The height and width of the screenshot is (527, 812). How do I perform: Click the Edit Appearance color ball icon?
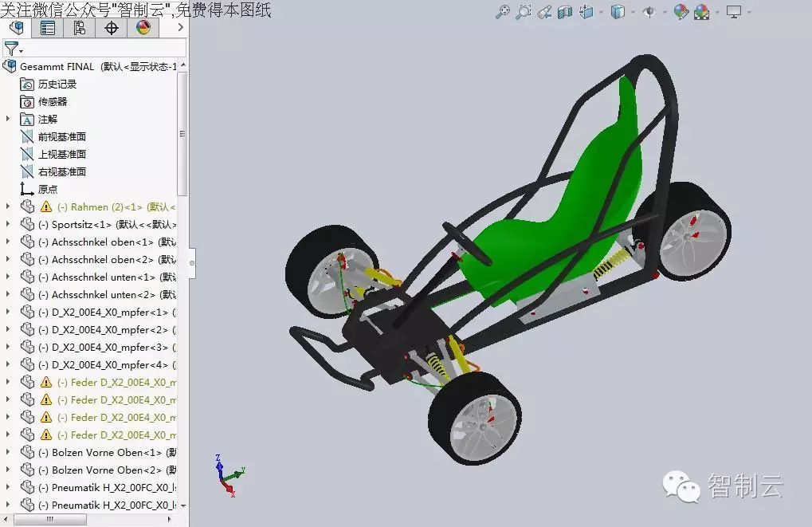[x=681, y=11]
